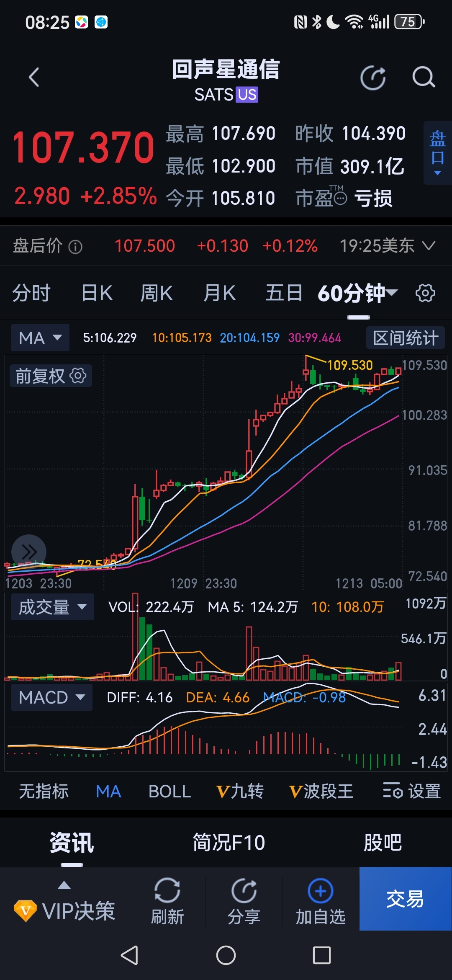Select the V九转 indicator

click(240, 792)
